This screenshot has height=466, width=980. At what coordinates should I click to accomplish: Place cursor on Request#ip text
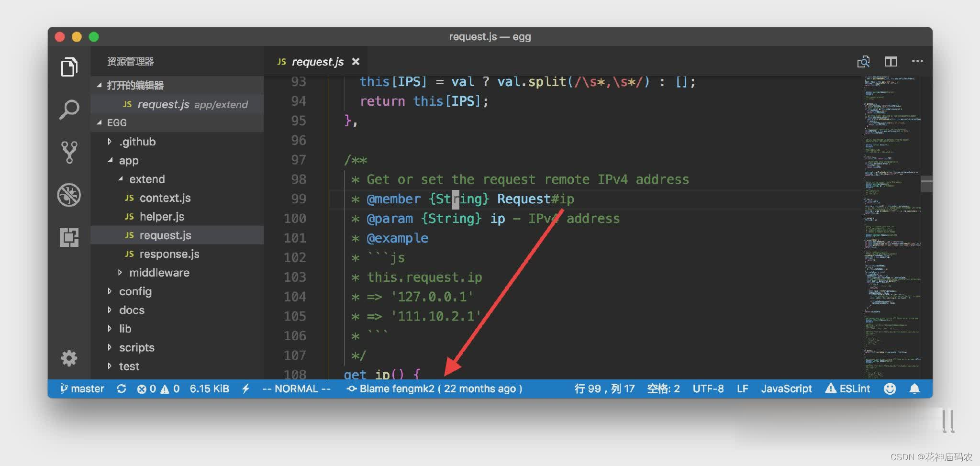pyautogui.click(x=535, y=199)
